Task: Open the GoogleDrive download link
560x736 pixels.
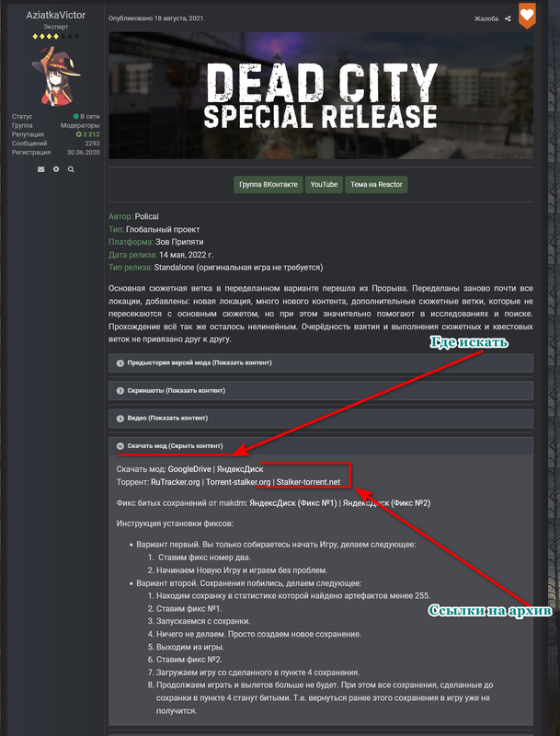Action: pos(189,469)
